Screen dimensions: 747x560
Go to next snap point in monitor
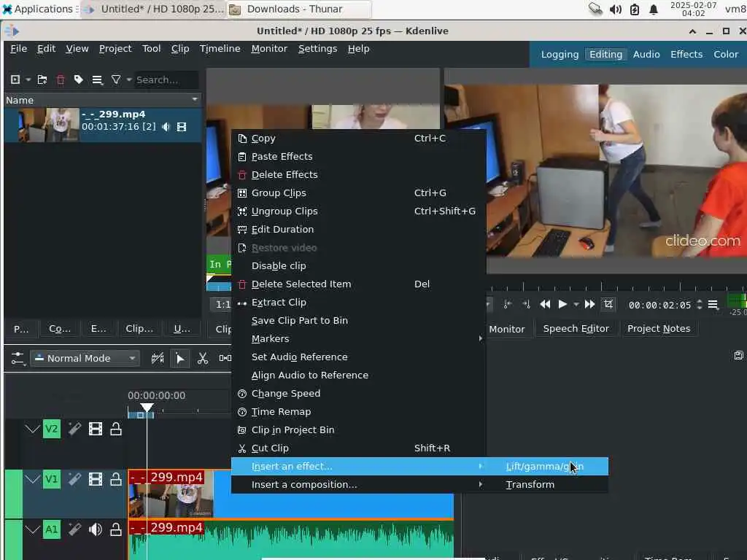tap(527, 304)
